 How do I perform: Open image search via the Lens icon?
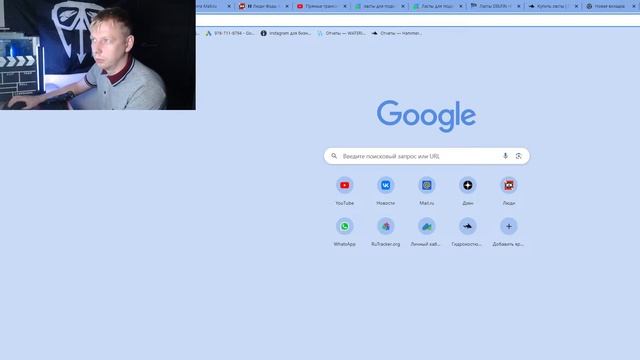pyautogui.click(x=518, y=156)
